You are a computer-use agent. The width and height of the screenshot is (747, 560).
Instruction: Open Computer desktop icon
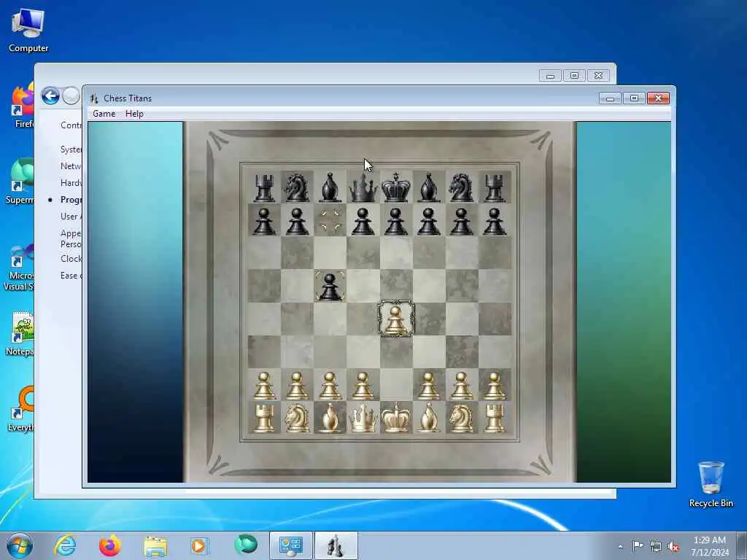[x=28, y=31]
